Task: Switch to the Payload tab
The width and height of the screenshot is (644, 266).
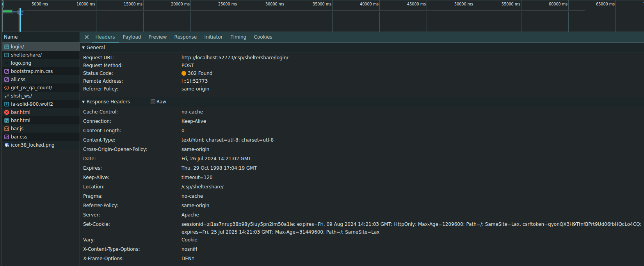Action: point(132,37)
